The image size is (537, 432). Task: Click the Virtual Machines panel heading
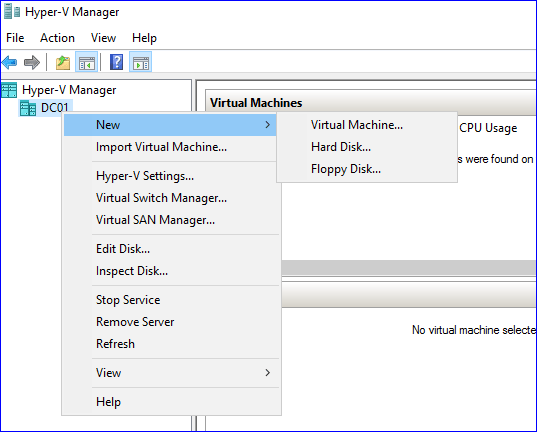[x=256, y=103]
